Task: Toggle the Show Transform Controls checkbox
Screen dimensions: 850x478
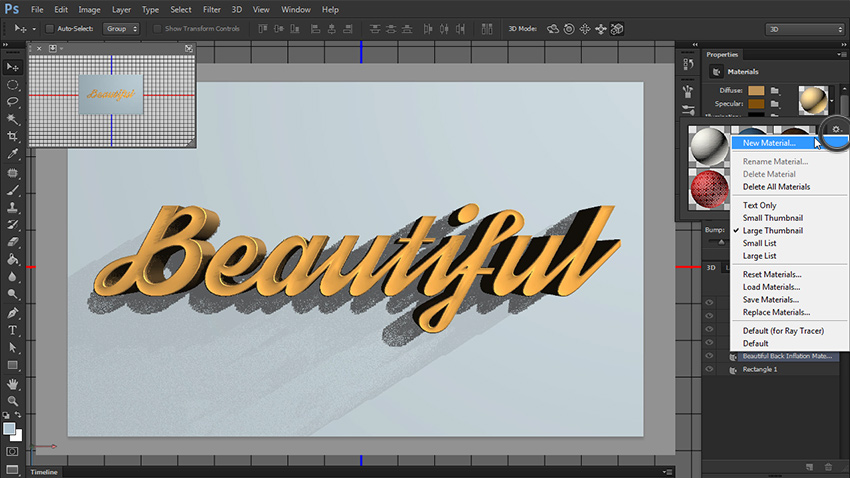Action: [158, 29]
